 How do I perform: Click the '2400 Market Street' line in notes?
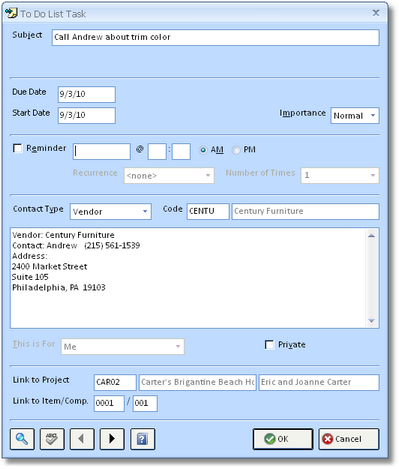pyautogui.click(x=50, y=266)
